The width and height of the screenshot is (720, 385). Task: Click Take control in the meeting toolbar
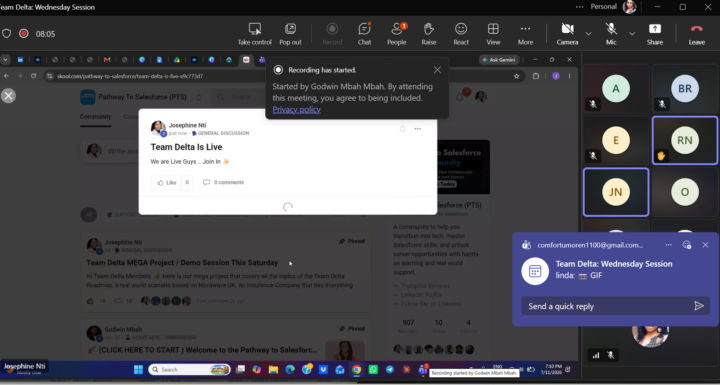(x=254, y=34)
